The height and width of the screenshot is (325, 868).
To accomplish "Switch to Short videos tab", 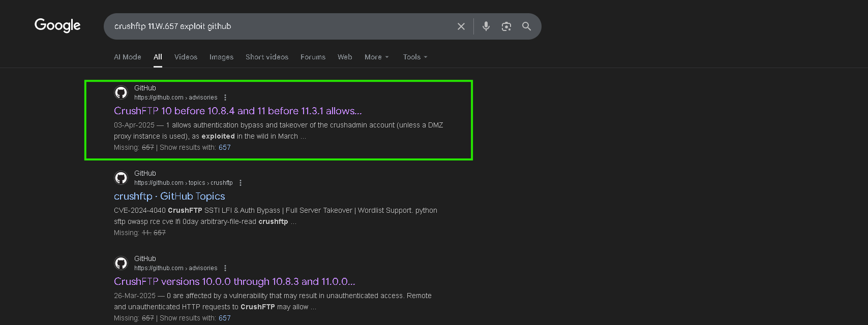I will (267, 57).
